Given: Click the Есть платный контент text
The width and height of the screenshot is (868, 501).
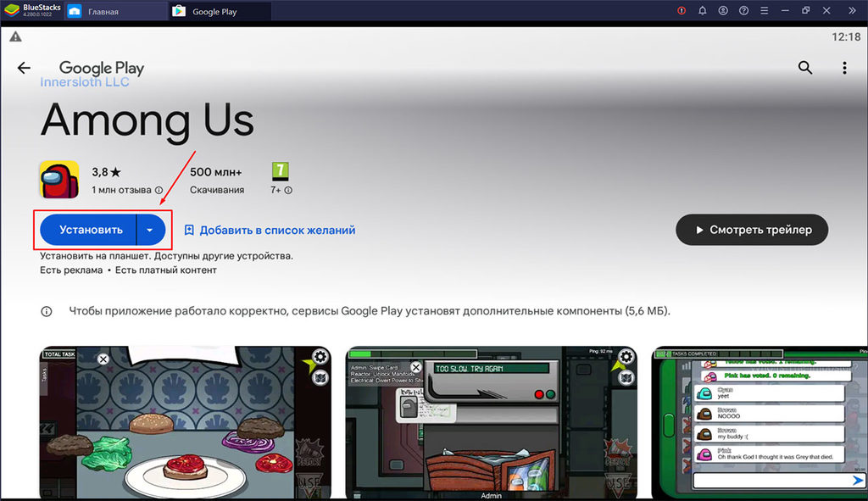Looking at the screenshot, I should (x=165, y=270).
